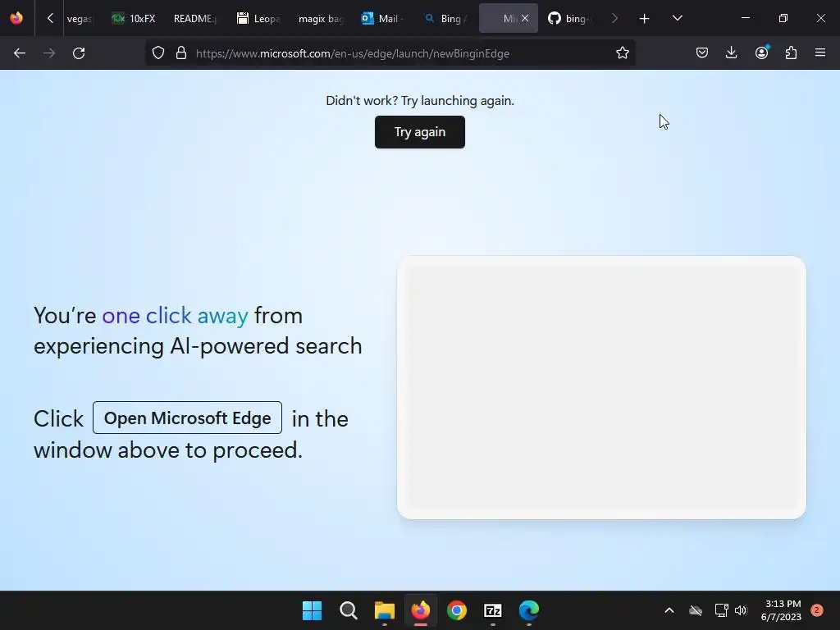Open the magix bag tab
The image size is (840, 630).
coord(321,18)
